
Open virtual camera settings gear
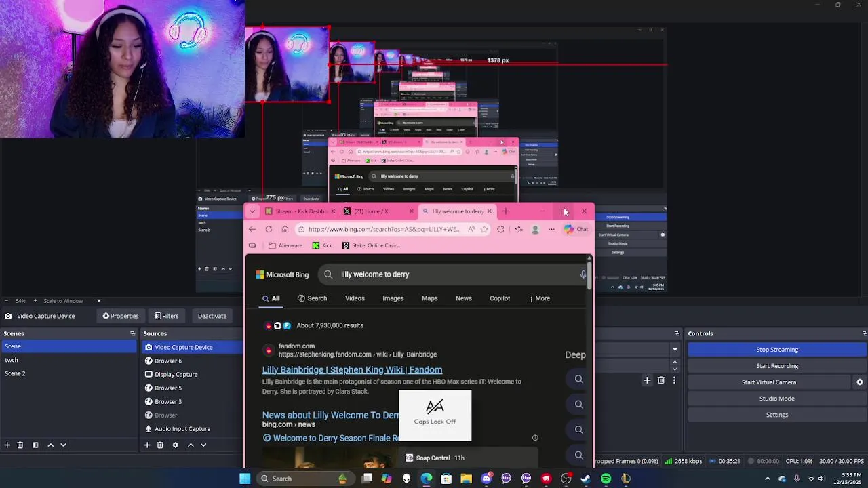pos(860,382)
